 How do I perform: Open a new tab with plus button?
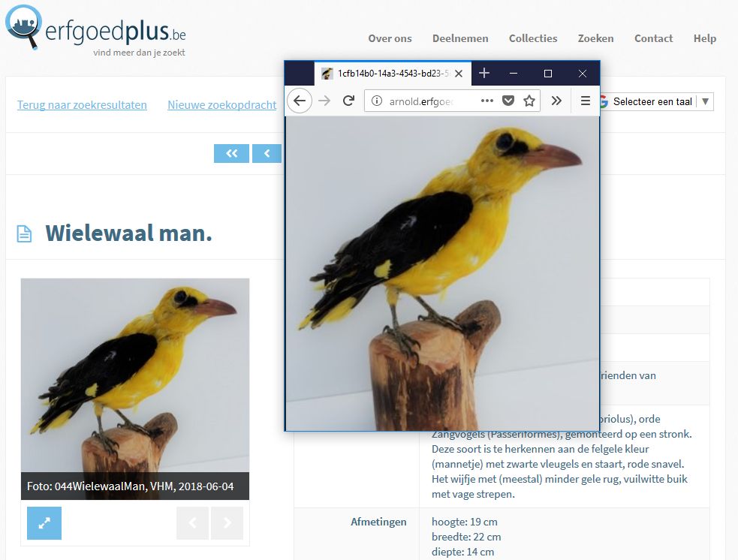click(x=484, y=74)
